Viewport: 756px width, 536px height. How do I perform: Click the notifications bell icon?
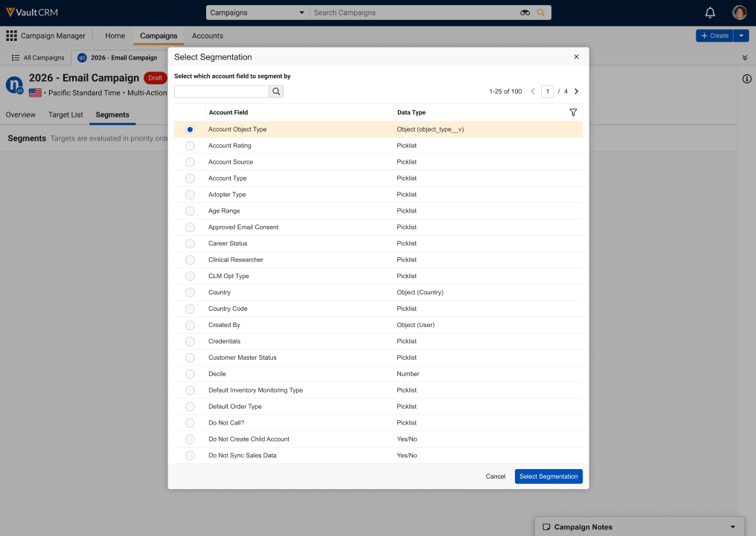(710, 13)
